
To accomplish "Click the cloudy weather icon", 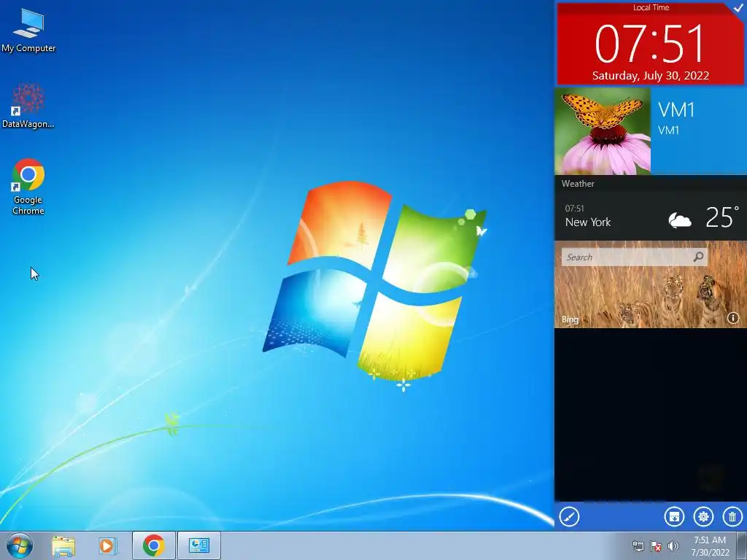I will tap(680, 220).
